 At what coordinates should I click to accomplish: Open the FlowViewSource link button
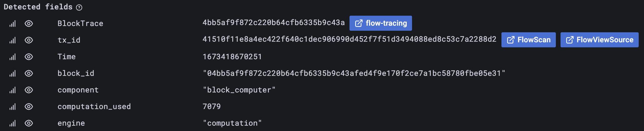click(x=599, y=40)
